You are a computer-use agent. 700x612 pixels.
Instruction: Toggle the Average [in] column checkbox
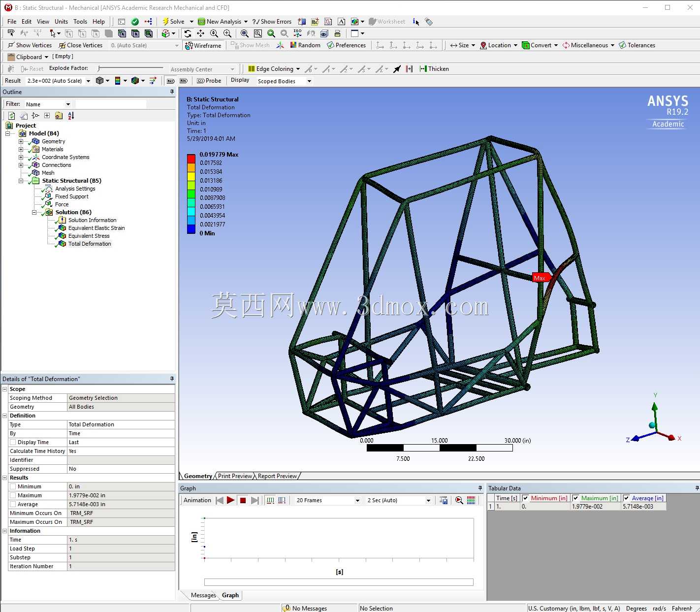click(x=626, y=498)
